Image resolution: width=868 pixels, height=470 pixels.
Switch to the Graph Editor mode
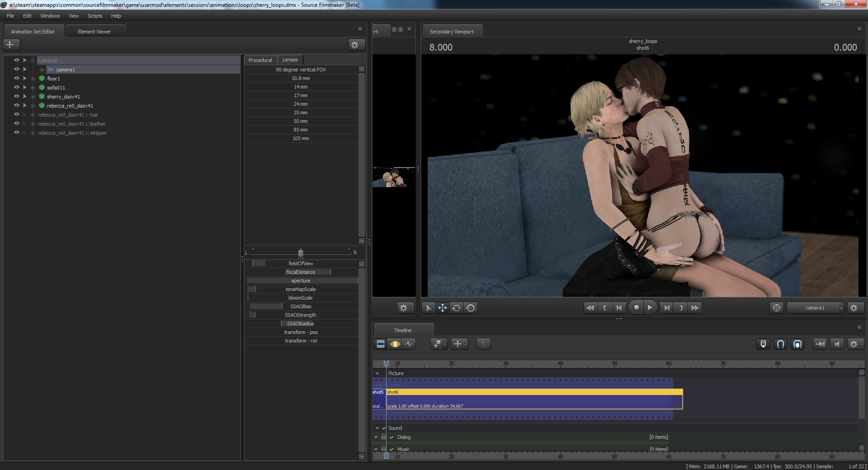coord(409,344)
